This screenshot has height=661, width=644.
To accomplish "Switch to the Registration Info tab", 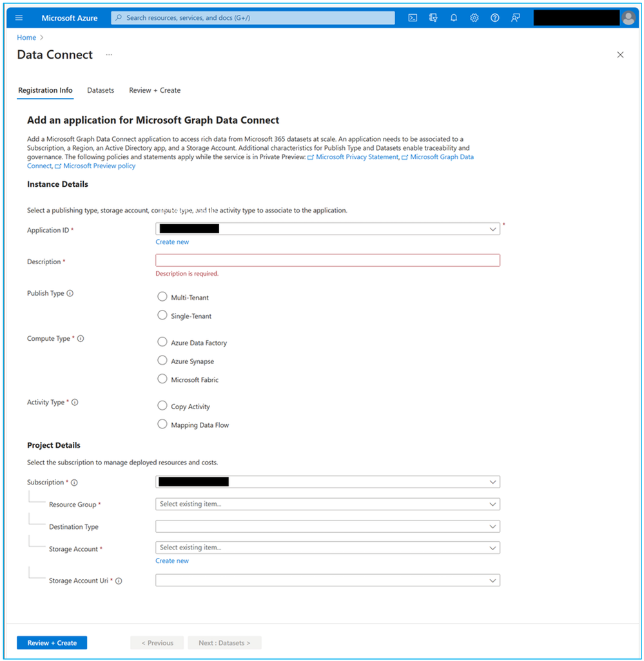I will tap(45, 90).
